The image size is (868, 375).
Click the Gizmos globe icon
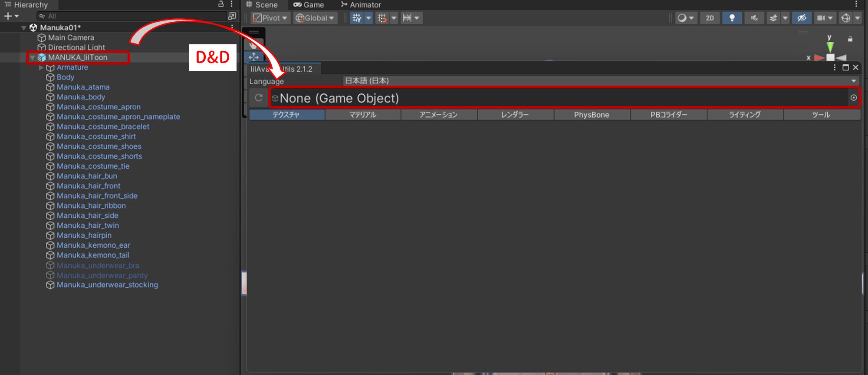coord(845,18)
